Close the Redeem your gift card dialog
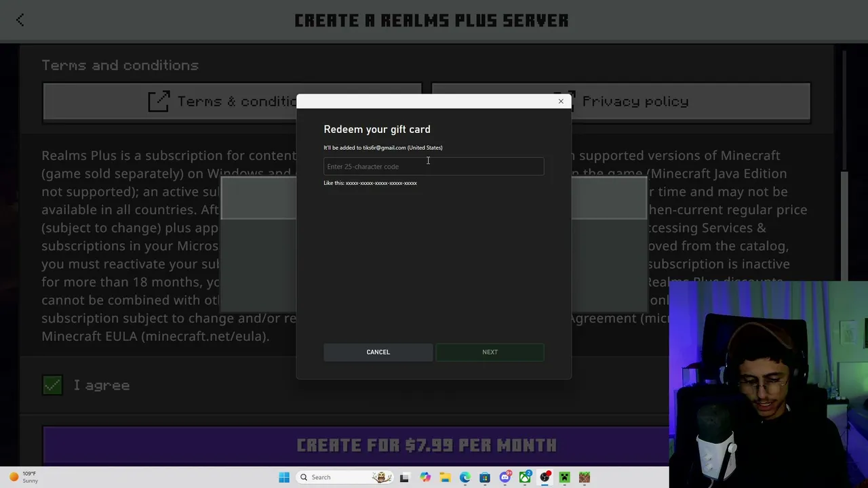The height and width of the screenshot is (488, 868). [x=561, y=101]
